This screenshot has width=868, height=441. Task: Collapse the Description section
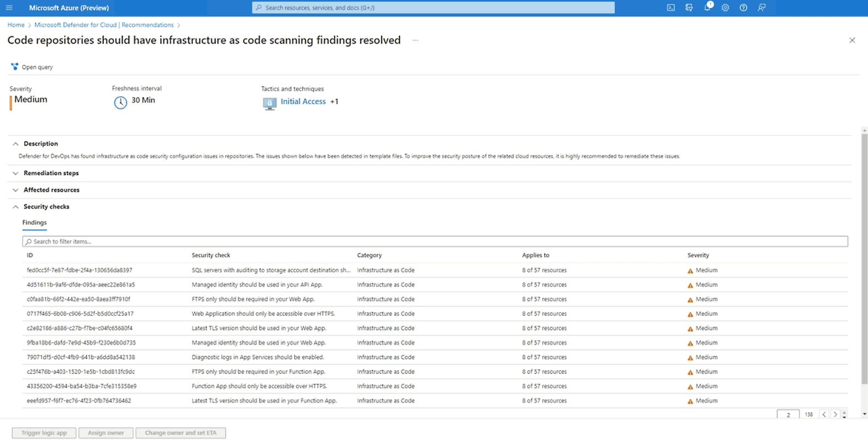[x=15, y=144]
